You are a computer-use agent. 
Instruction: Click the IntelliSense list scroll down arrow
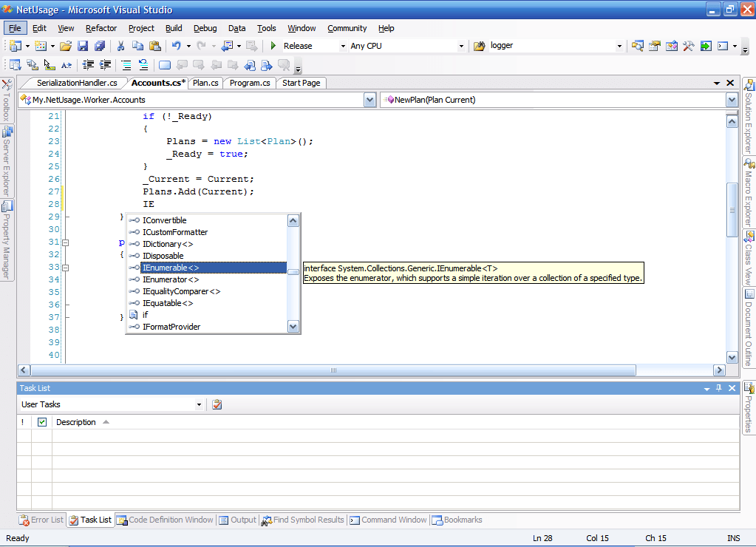coord(293,326)
